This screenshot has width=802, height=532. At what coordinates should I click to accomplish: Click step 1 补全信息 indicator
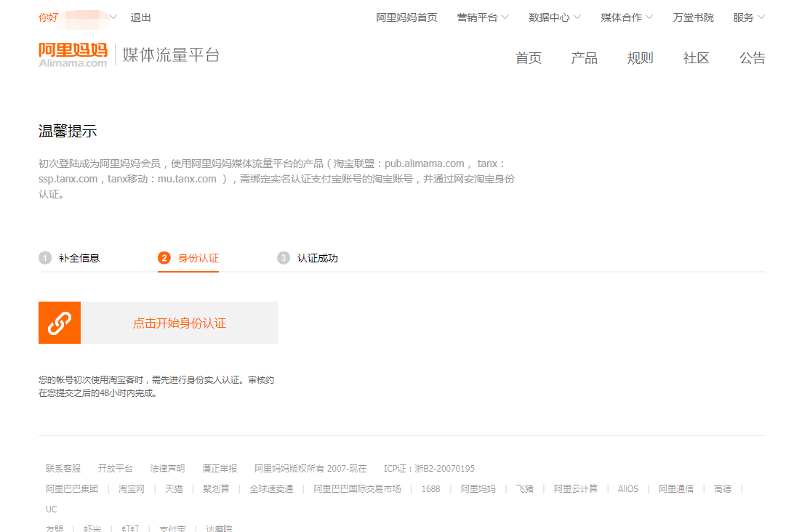coord(70,258)
